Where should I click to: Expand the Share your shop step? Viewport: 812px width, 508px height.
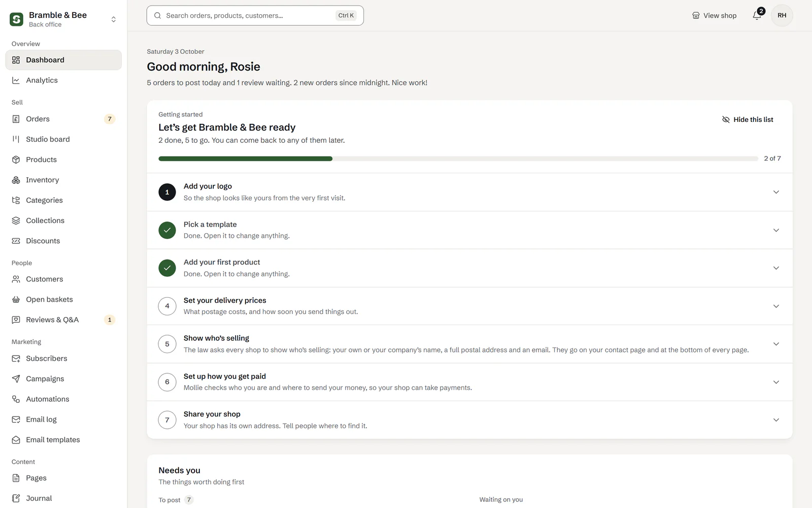tap(776, 420)
